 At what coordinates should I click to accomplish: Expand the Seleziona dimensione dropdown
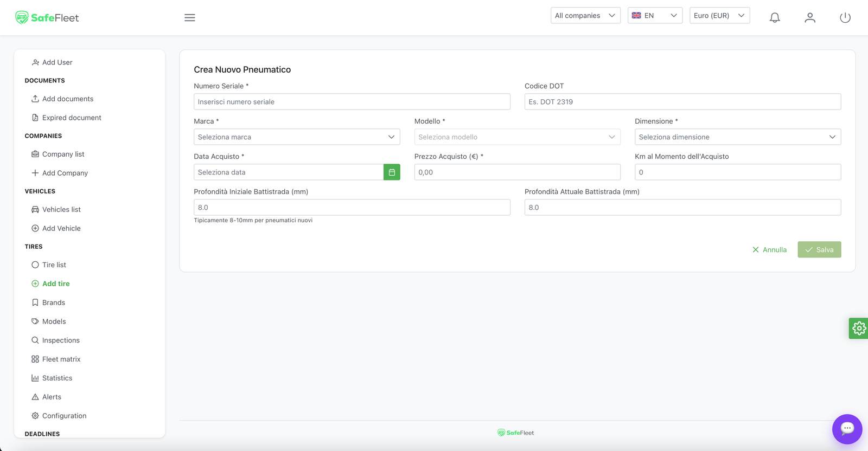coord(738,137)
